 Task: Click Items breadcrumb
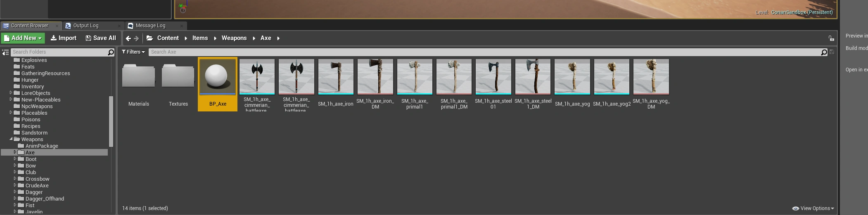200,38
